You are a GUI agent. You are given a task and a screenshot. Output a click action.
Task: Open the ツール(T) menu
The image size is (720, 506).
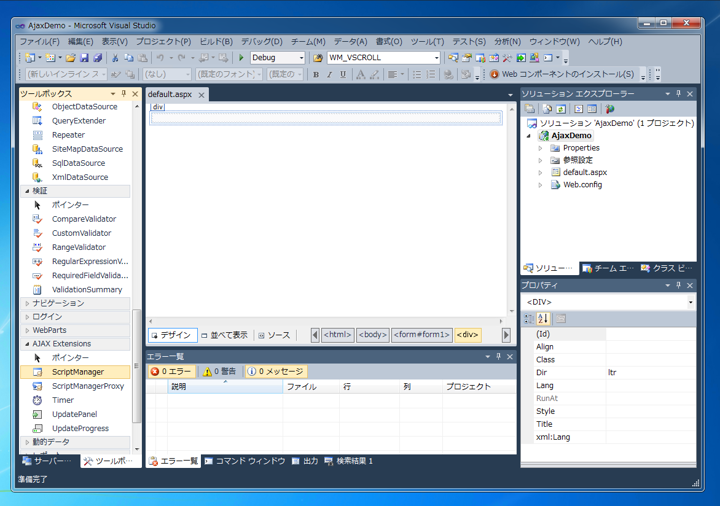(x=427, y=42)
